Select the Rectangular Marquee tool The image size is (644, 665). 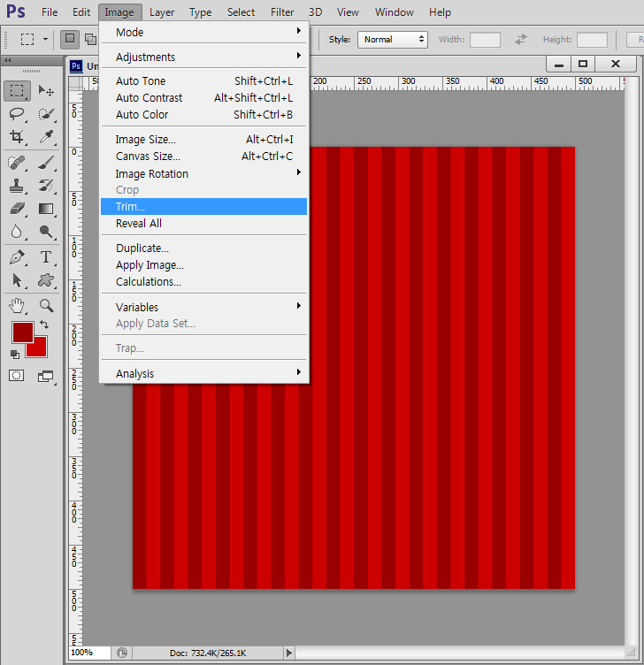click(17, 91)
